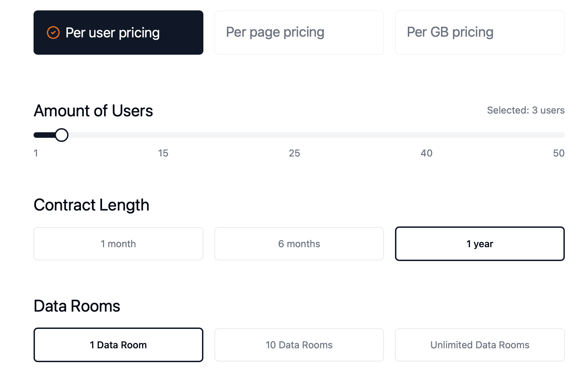Click the user amount slider handle
The height and width of the screenshot is (385, 588).
tap(62, 135)
